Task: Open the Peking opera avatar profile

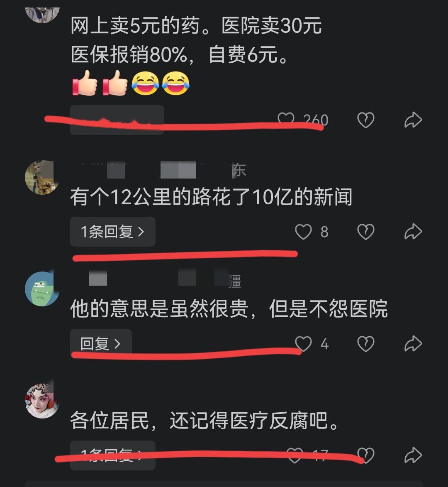Action: click(42, 401)
